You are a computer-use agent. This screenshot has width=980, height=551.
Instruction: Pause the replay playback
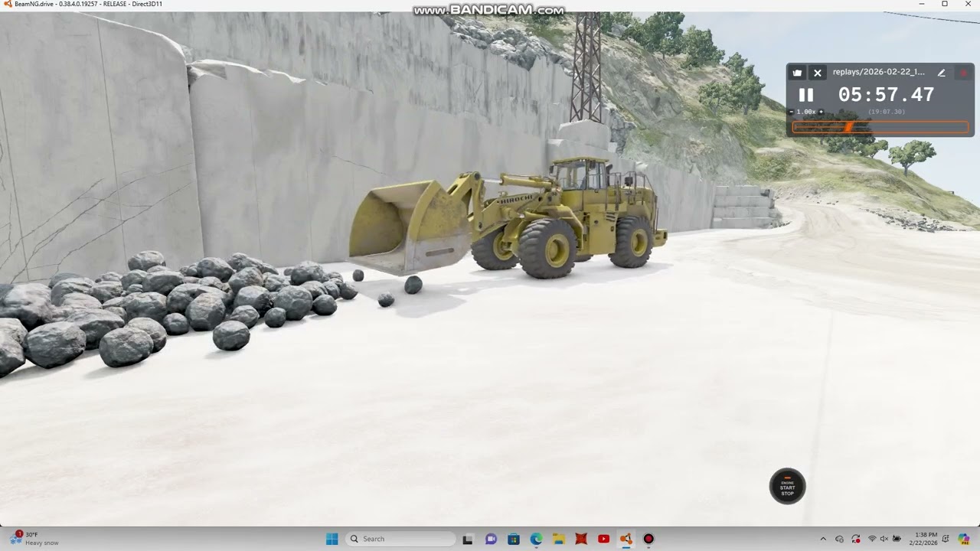pyautogui.click(x=805, y=95)
